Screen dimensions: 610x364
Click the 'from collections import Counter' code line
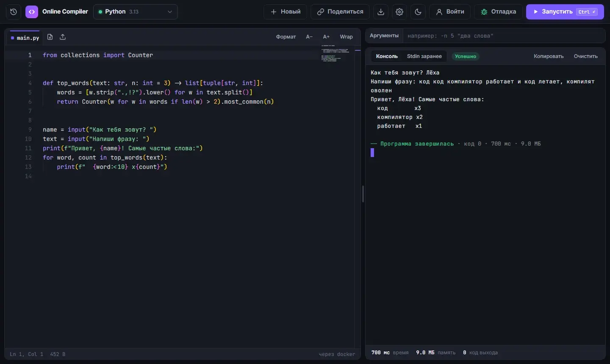[x=98, y=55]
